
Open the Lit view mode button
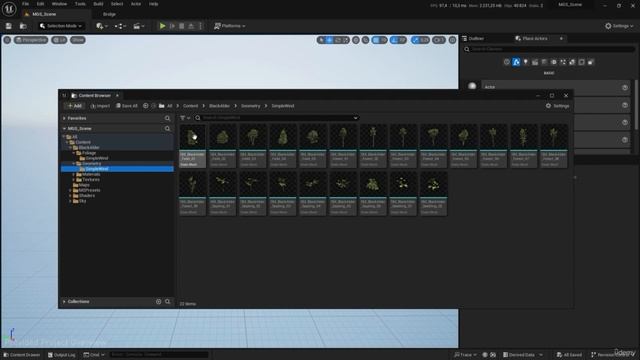pyautogui.click(x=59, y=40)
